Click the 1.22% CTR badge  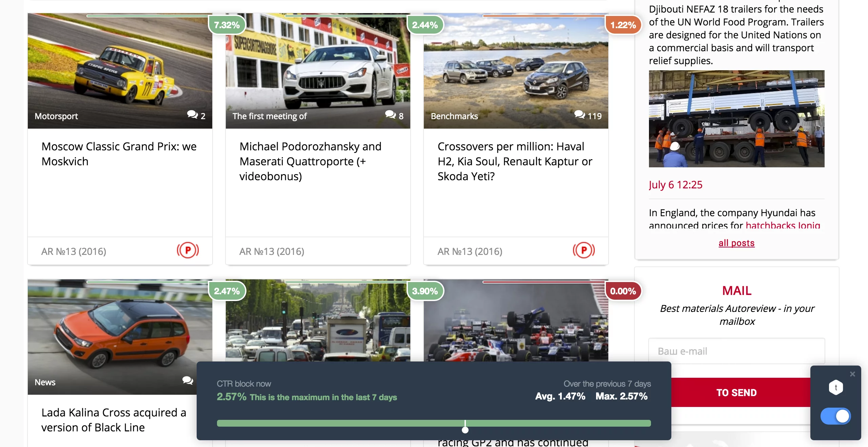[x=623, y=25]
